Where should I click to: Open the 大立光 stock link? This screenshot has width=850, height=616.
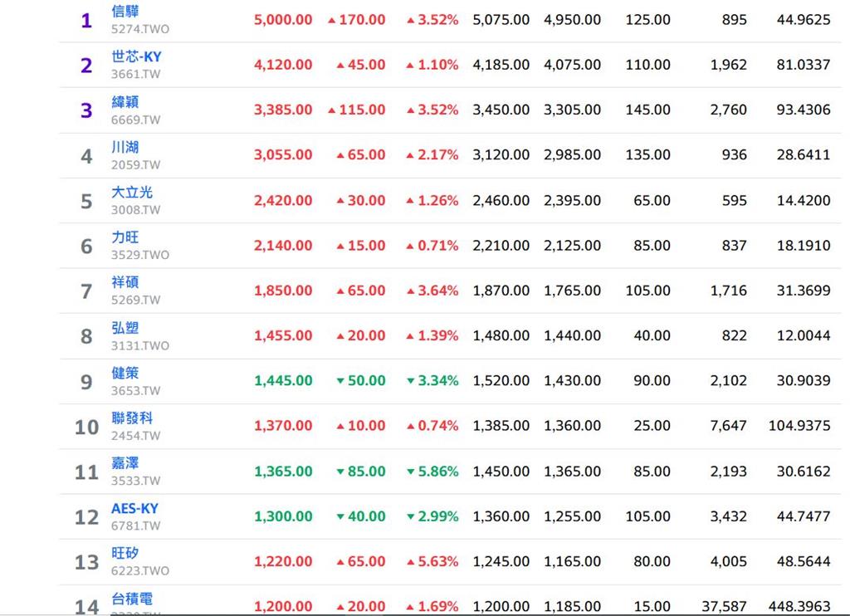[132, 192]
